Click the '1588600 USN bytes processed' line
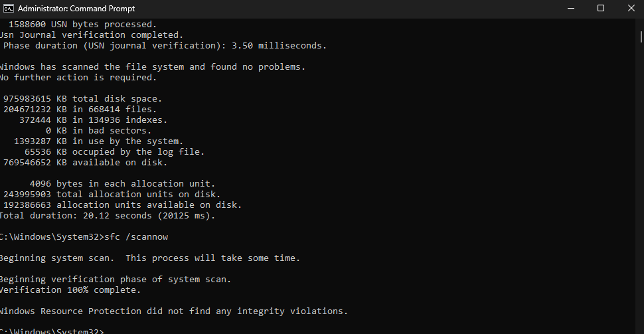Image resolution: width=644 pixels, height=334 pixels. pyautogui.click(x=82, y=25)
